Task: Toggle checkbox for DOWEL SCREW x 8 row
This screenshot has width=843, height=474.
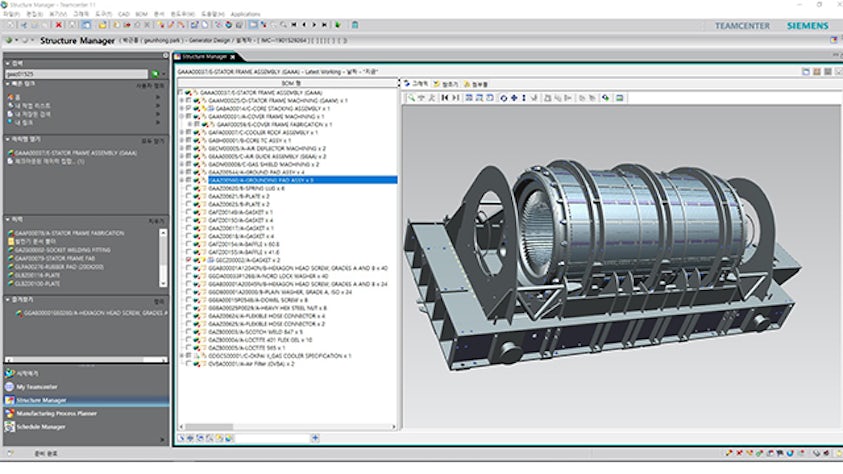Action: tap(188, 300)
